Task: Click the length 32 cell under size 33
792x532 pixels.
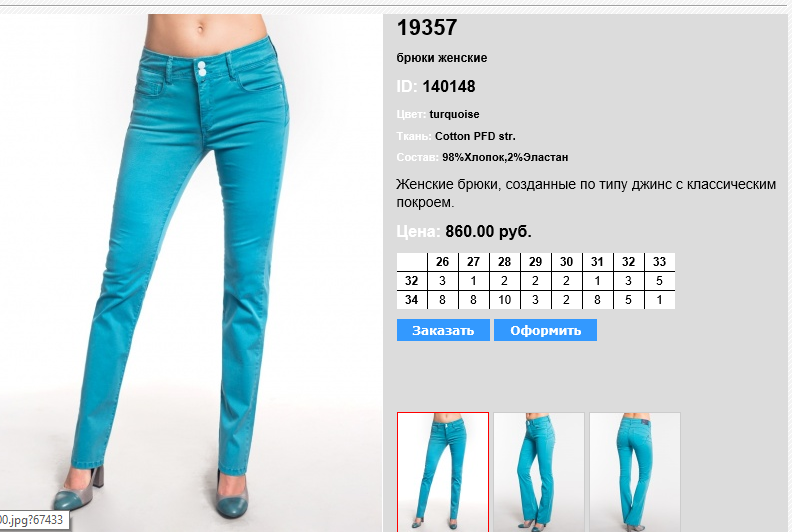Action: point(660,281)
